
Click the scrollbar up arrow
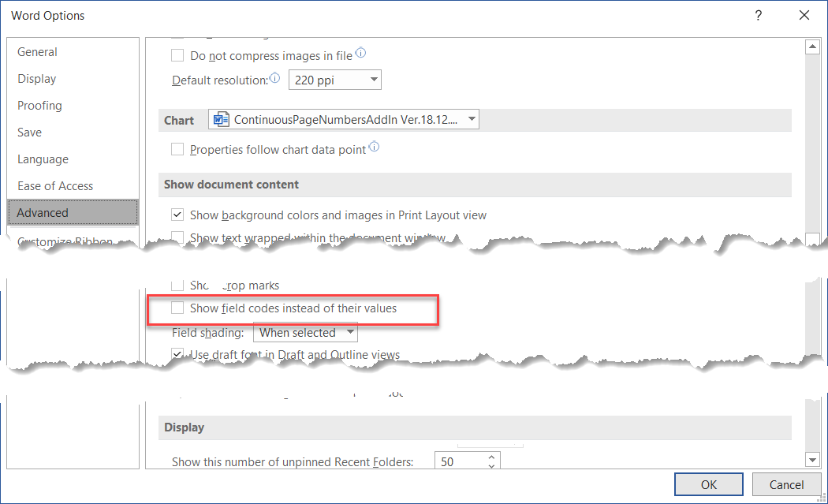click(x=814, y=46)
